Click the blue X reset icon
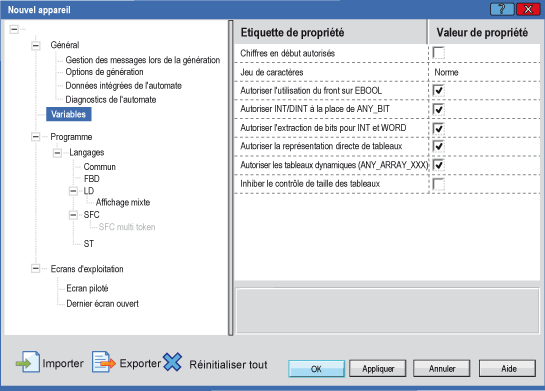The height and width of the screenshot is (391, 545). [172, 362]
